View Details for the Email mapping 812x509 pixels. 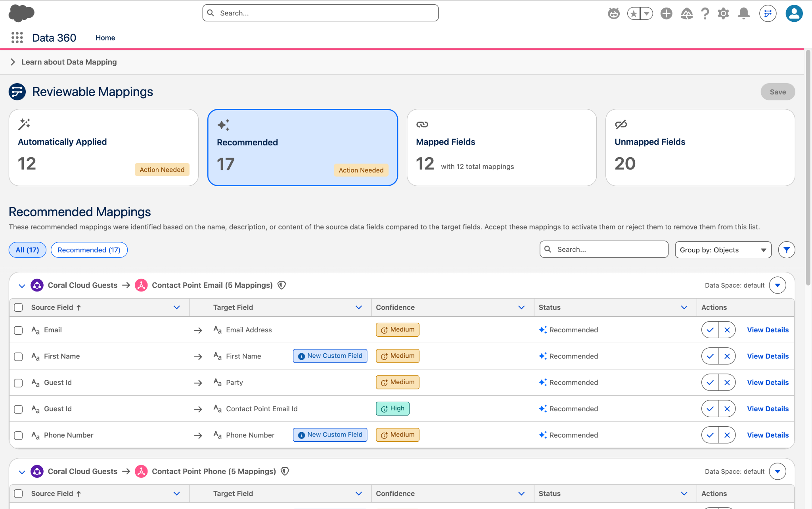[x=768, y=330]
